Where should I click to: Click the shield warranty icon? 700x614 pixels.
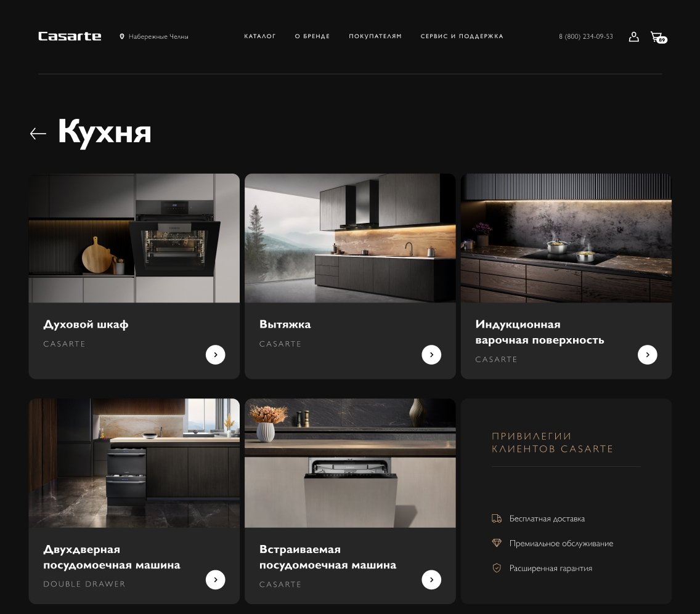[x=497, y=568]
